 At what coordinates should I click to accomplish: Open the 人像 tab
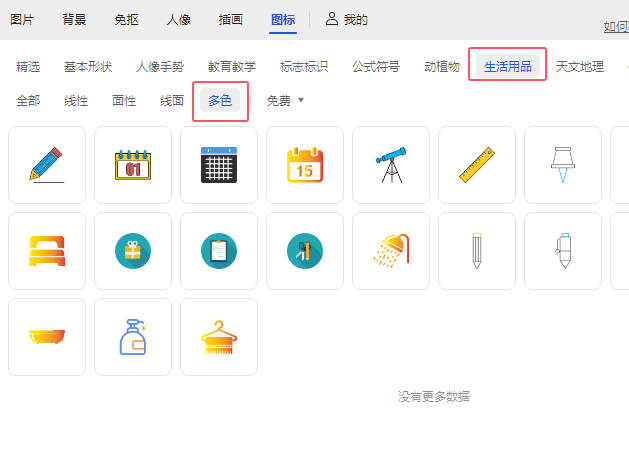[x=179, y=19]
